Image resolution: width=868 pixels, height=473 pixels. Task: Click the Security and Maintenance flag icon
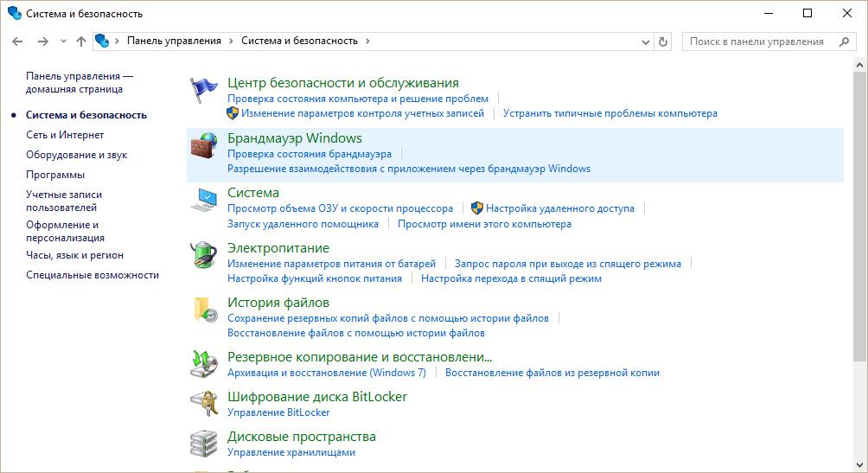204,91
